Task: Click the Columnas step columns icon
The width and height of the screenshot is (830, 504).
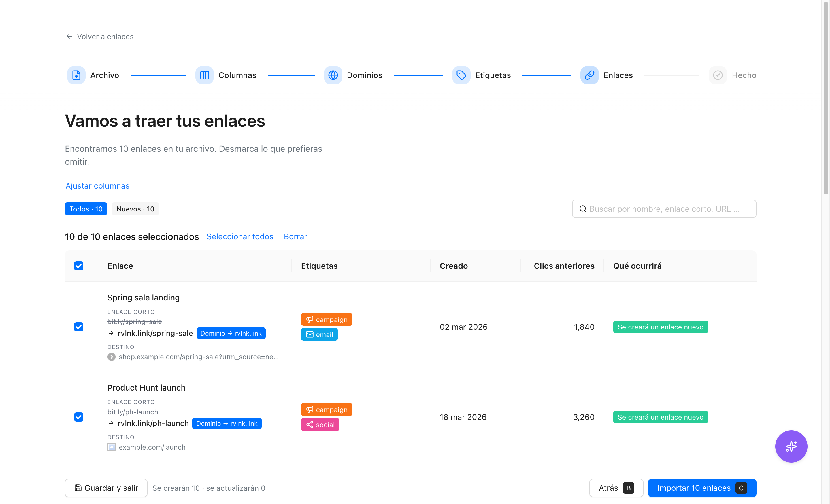Action: (204, 75)
